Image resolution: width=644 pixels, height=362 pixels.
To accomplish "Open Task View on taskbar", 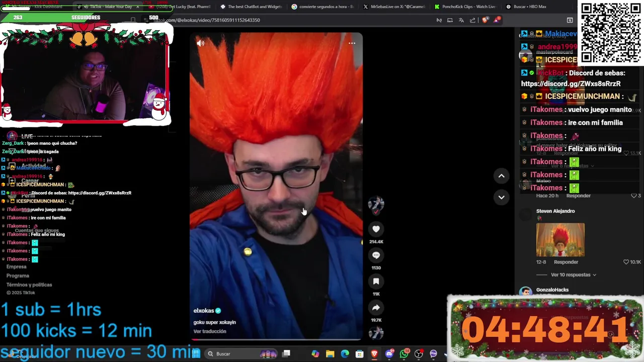I will click(286, 354).
